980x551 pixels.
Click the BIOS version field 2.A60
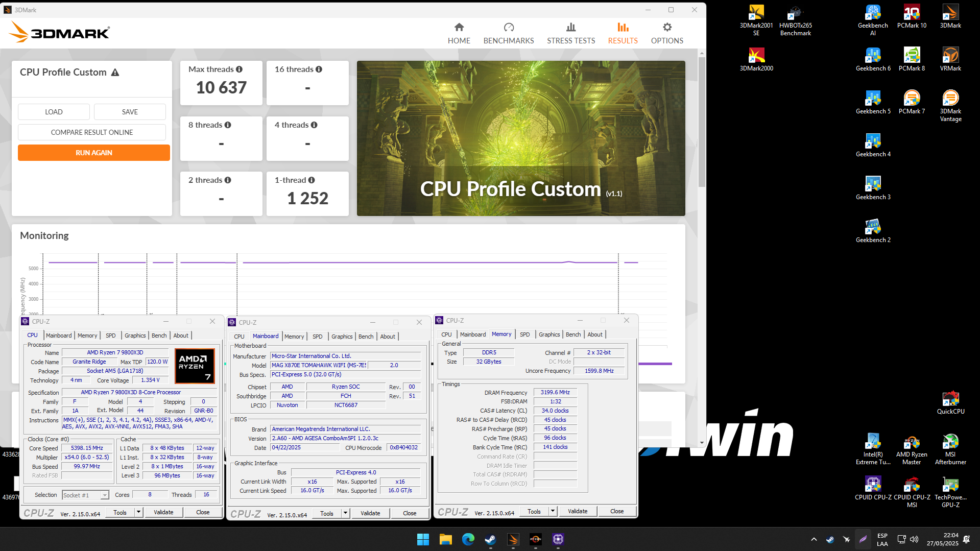pyautogui.click(x=345, y=439)
